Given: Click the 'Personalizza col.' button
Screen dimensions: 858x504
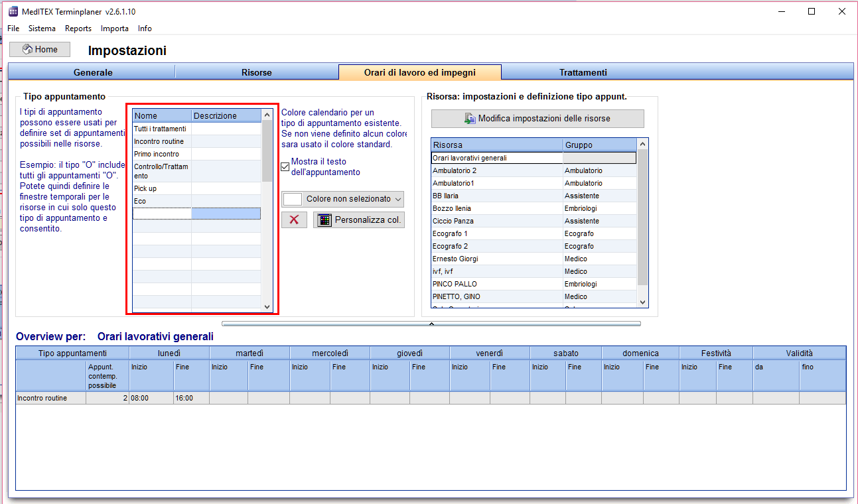Looking at the screenshot, I should 359,220.
